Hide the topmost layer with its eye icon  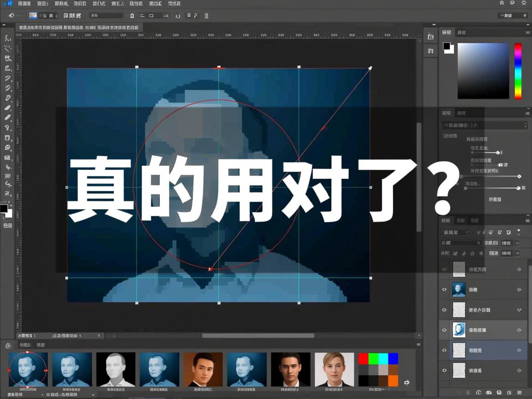point(444,269)
